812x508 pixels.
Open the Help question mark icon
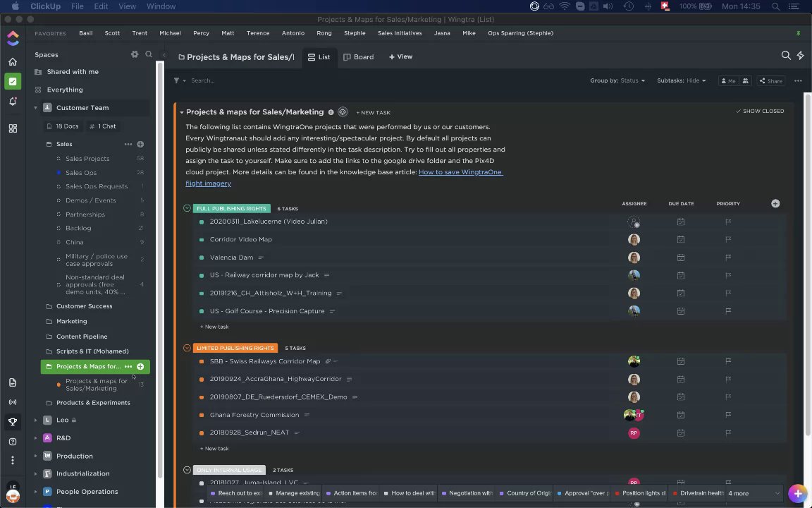[x=13, y=442]
